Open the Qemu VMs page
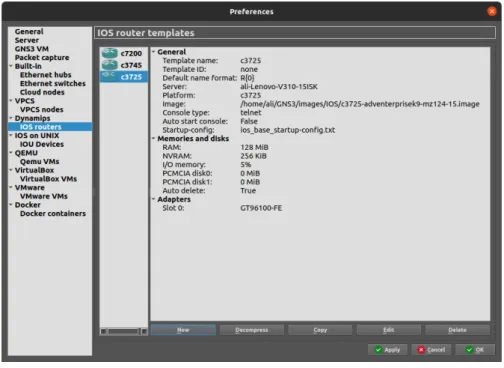This screenshot has height=368, width=504. tap(39, 161)
